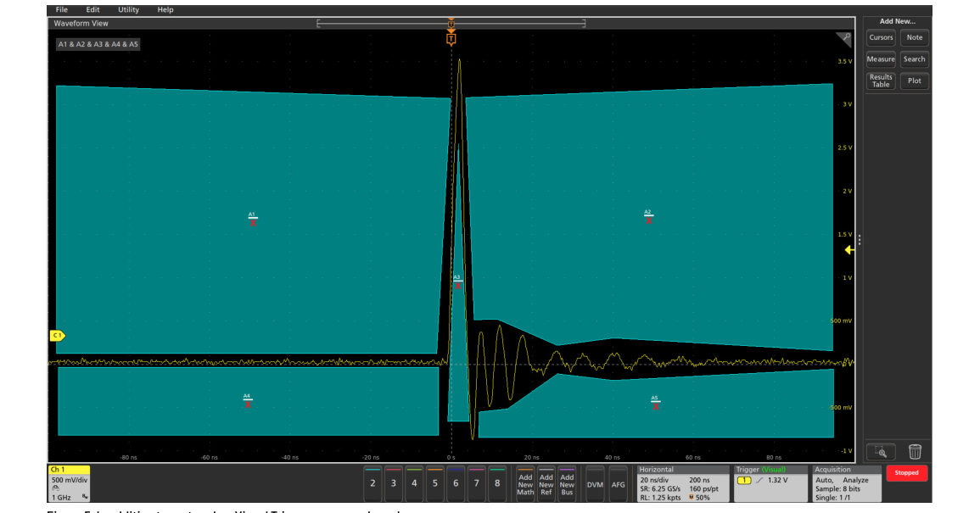Enable channel 7
980x513 pixels.
(x=476, y=482)
